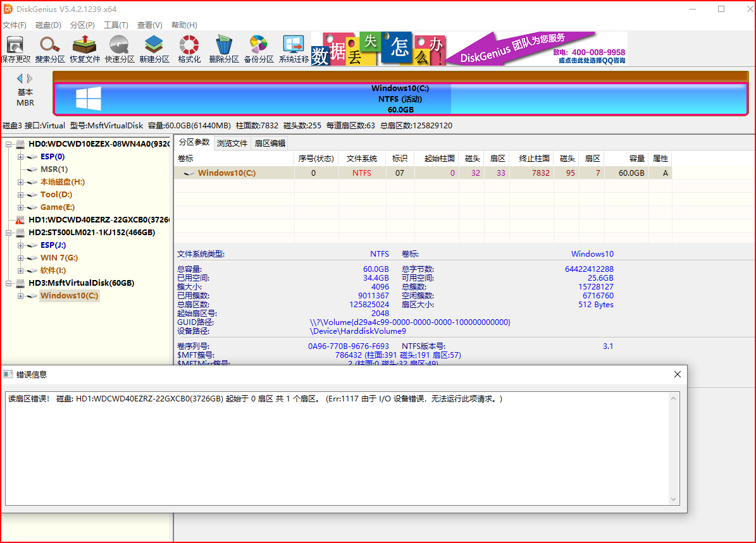Viewport: 756px width, 543px height.
Task: Select WIN 7(G:) partition in tree
Action: 59,258
